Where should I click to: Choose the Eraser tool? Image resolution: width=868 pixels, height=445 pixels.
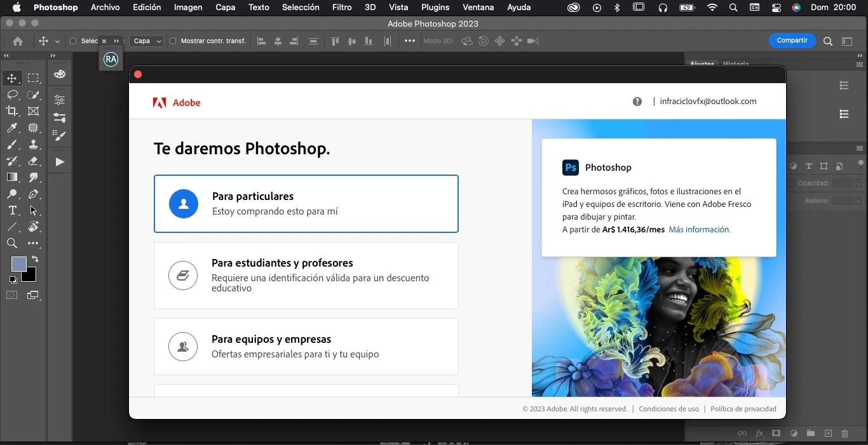(x=34, y=161)
